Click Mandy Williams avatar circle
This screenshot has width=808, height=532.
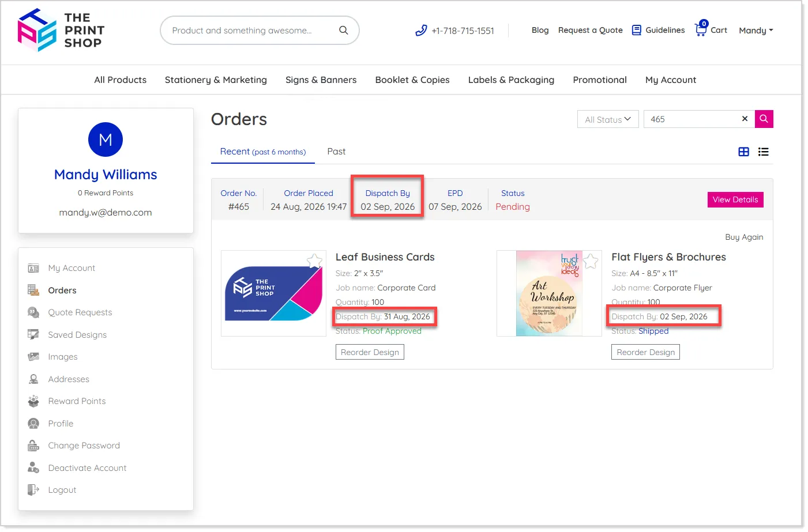coord(106,139)
